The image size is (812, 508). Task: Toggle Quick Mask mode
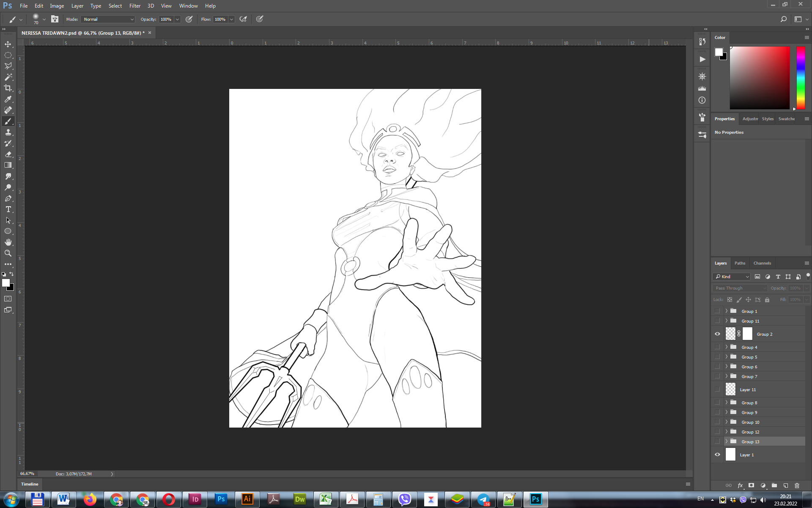[x=8, y=299]
